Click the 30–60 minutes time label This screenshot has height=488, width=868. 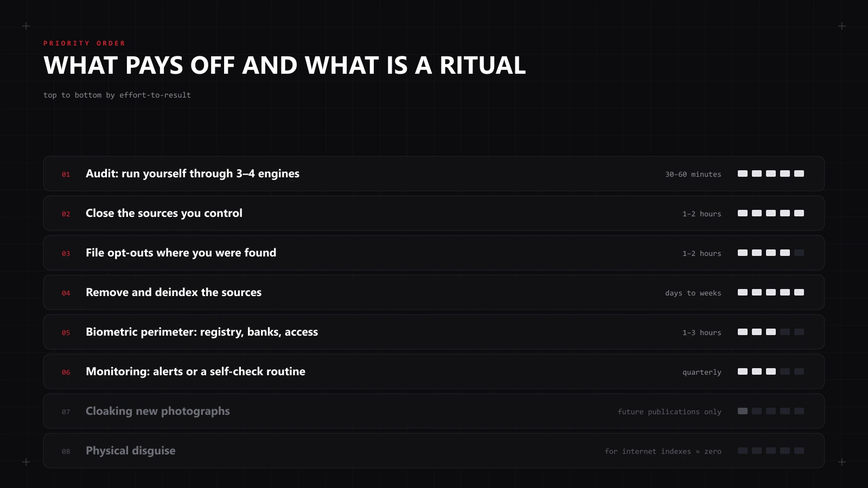point(693,174)
